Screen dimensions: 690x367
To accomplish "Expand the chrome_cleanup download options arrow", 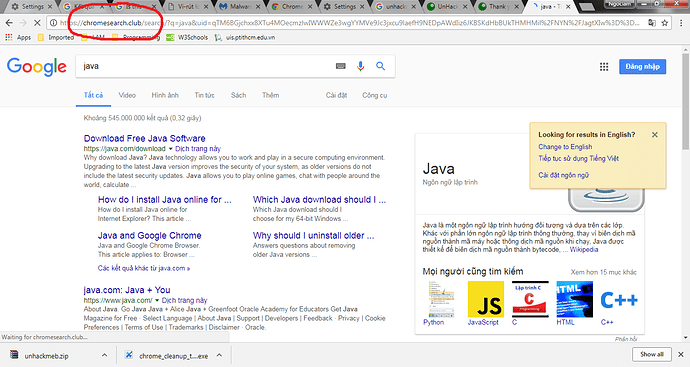I will point(219,355).
